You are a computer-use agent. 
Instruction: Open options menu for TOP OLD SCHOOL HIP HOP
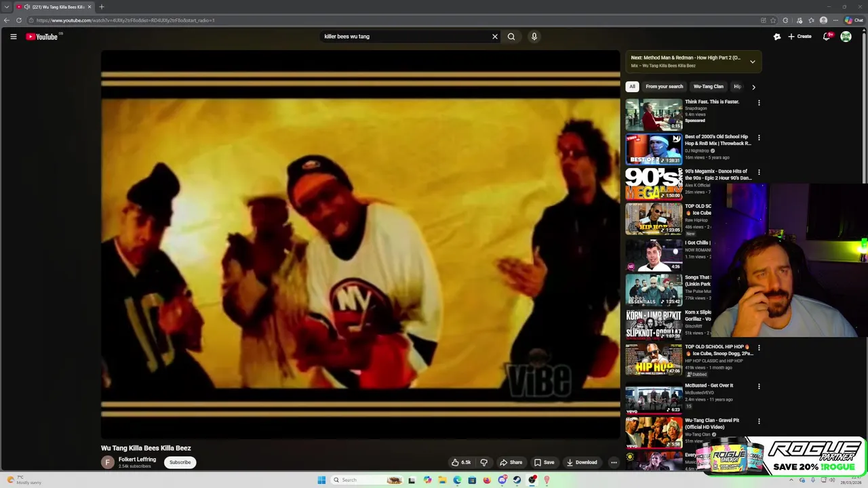click(x=759, y=348)
